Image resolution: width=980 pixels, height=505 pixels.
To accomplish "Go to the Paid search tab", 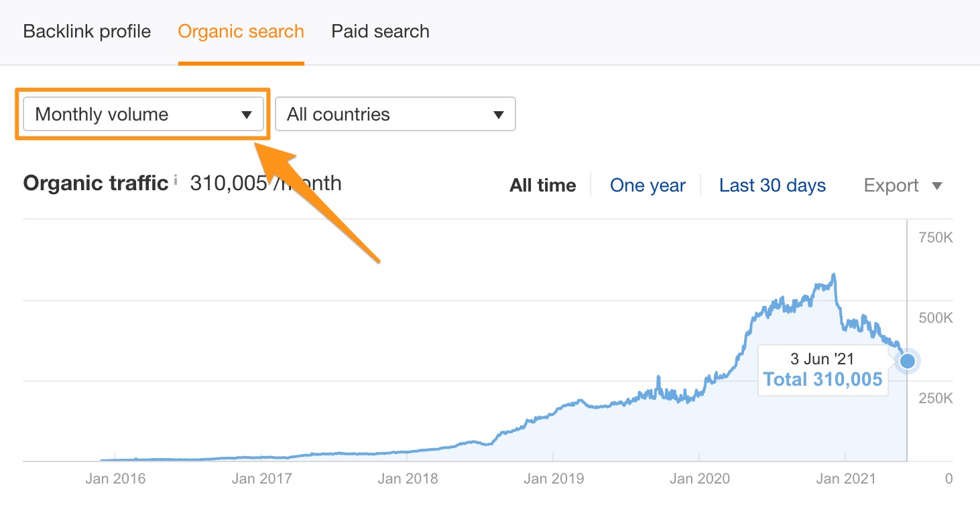I will tap(380, 31).
